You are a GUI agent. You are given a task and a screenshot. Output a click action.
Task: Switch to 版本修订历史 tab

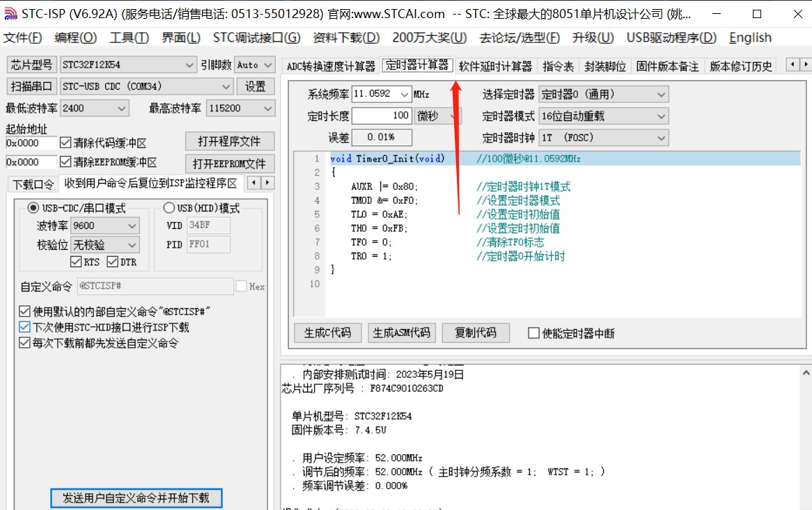click(741, 66)
